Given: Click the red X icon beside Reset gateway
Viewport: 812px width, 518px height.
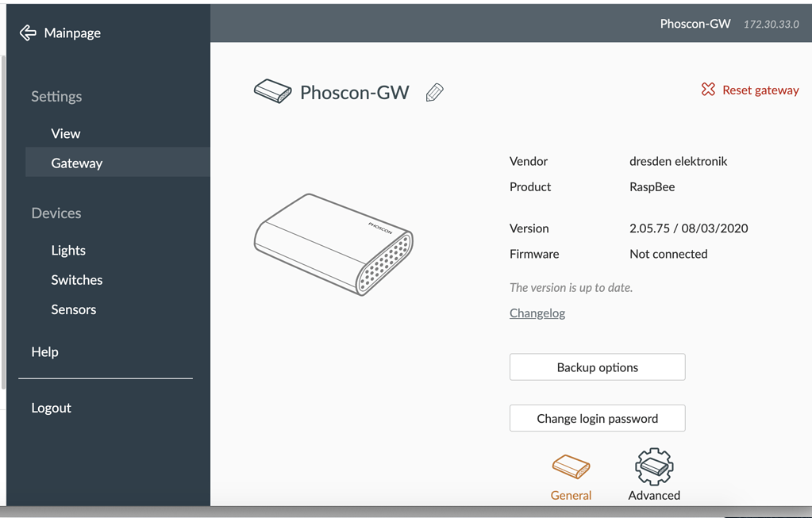Looking at the screenshot, I should tap(707, 90).
